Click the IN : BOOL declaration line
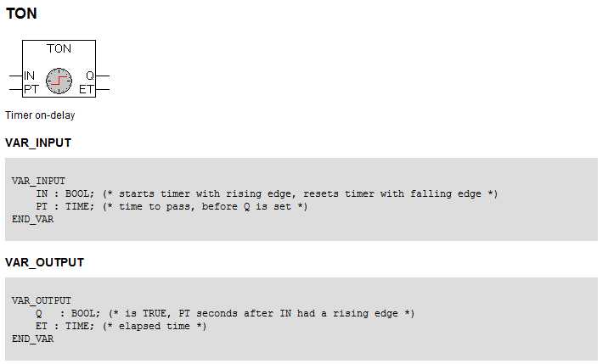608x364 pixels. point(267,193)
